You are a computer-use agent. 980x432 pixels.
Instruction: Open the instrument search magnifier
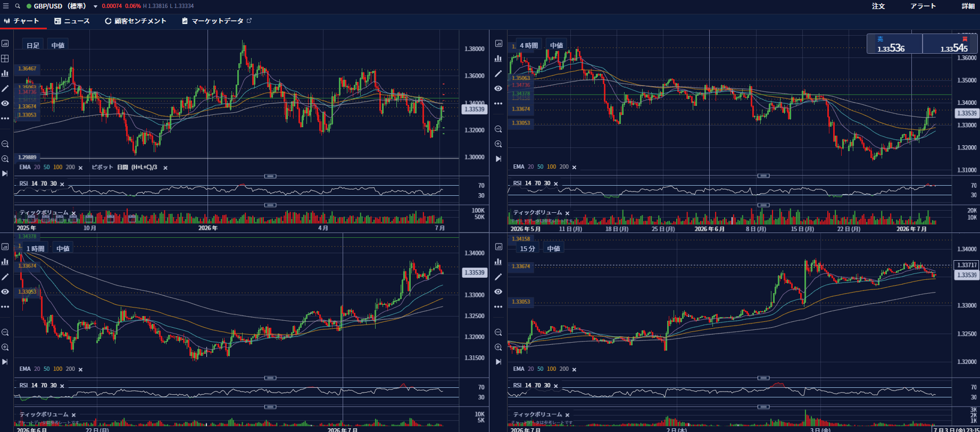click(18, 6)
